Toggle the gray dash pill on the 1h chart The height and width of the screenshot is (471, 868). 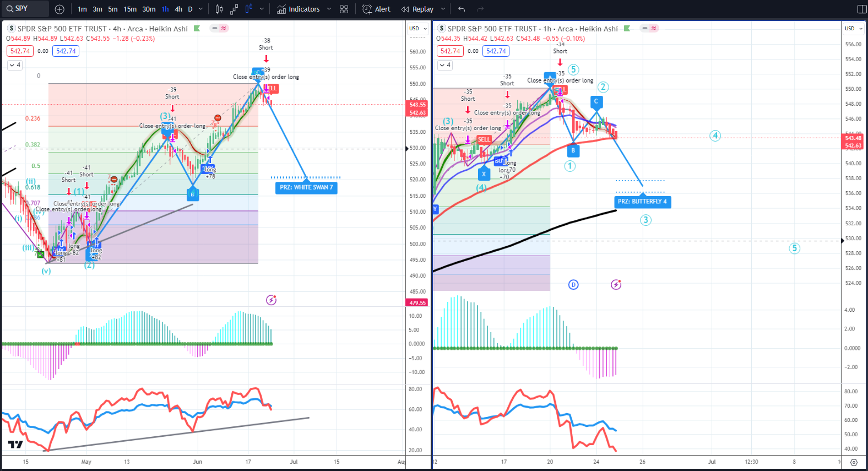coord(644,28)
